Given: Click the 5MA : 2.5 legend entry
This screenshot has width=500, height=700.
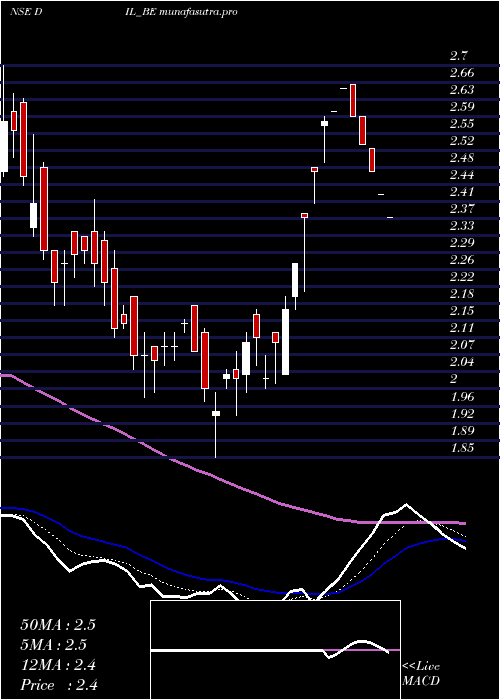Looking at the screenshot, I should 54,645.
